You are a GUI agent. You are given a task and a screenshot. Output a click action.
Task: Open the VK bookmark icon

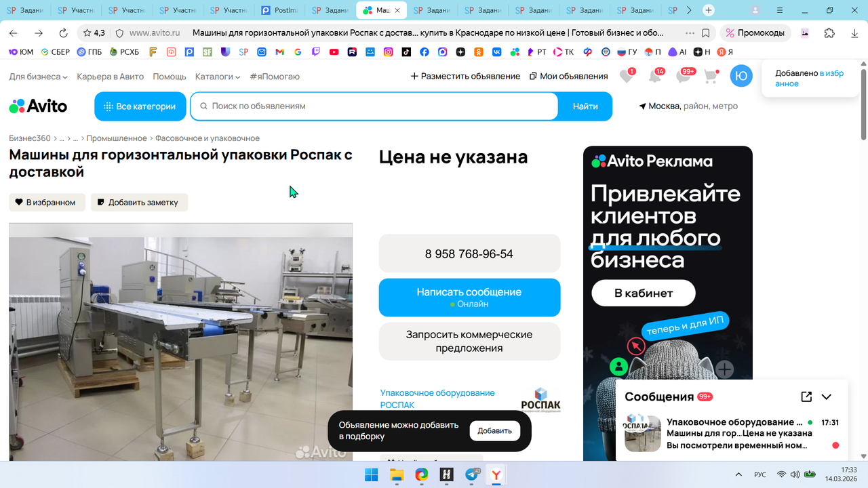(x=496, y=52)
